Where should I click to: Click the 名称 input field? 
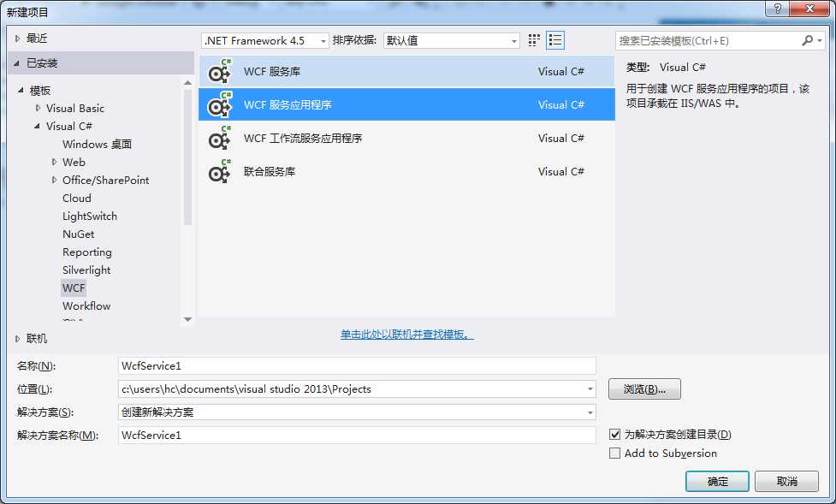click(357, 366)
